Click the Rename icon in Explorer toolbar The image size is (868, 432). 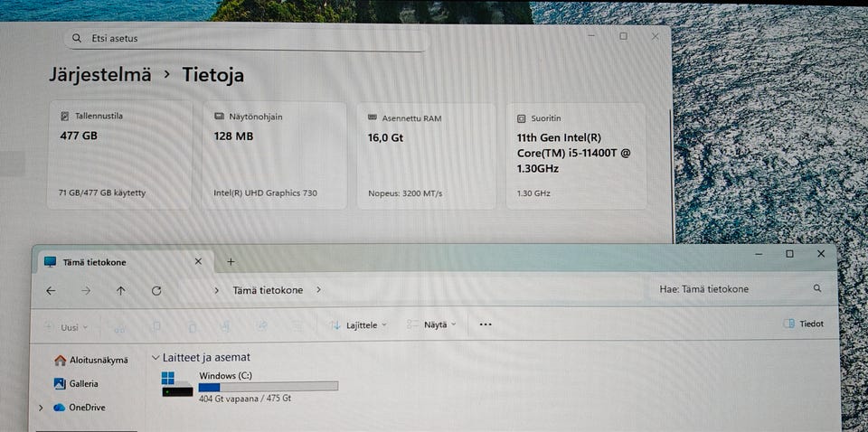[225, 327]
